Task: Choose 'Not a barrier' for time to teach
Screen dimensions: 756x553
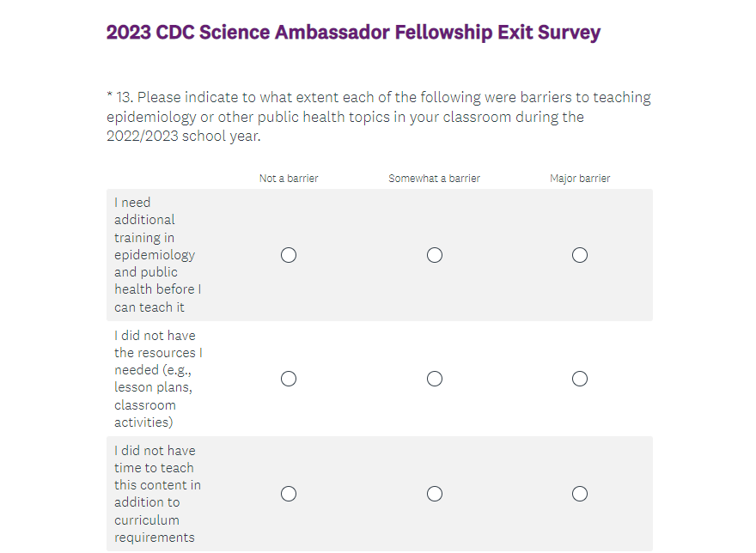Action: [289, 494]
